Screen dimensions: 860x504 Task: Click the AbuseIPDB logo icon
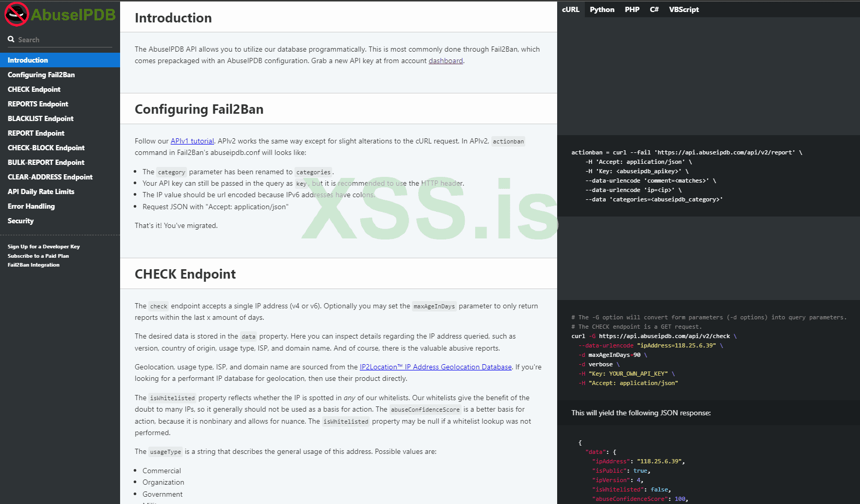point(16,15)
